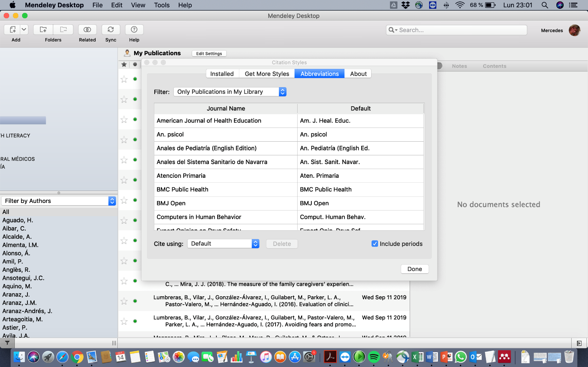Image resolution: width=588 pixels, height=367 pixels.
Task: Click the Done button
Action: pyautogui.click(x=415, y=269)
